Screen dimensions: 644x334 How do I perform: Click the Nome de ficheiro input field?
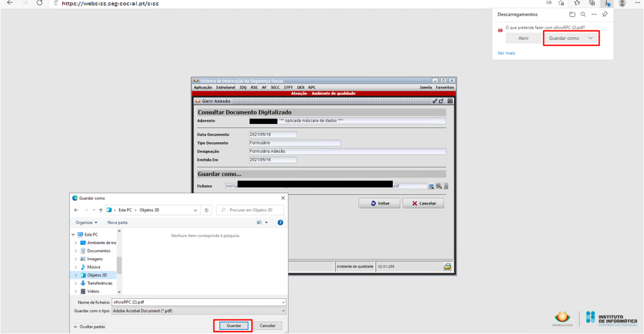197,302
